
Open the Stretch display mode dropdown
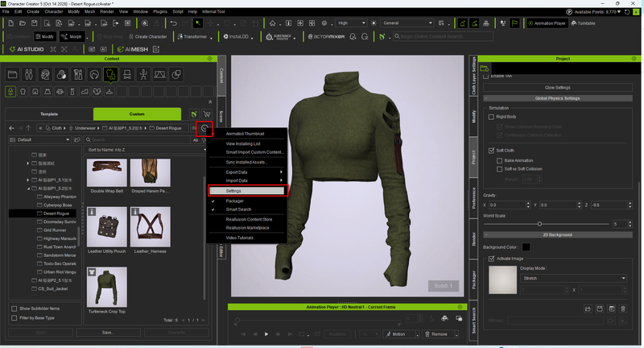tap(573, 279)
